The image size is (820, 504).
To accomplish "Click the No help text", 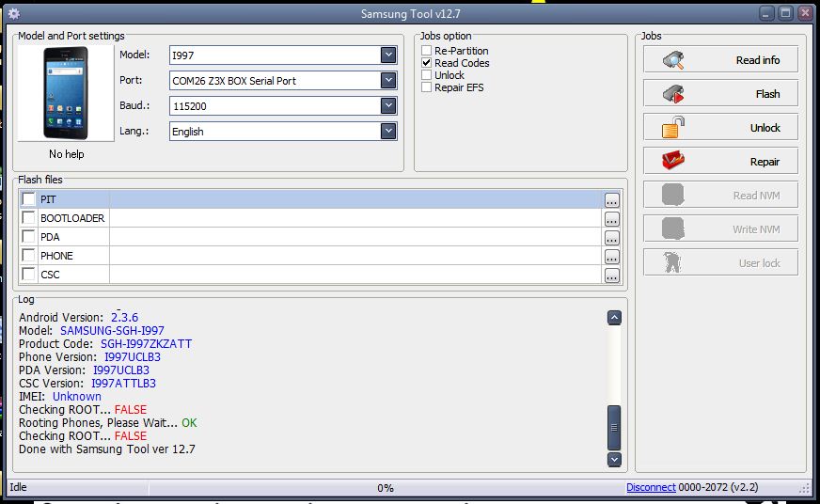I will point(67,153).
